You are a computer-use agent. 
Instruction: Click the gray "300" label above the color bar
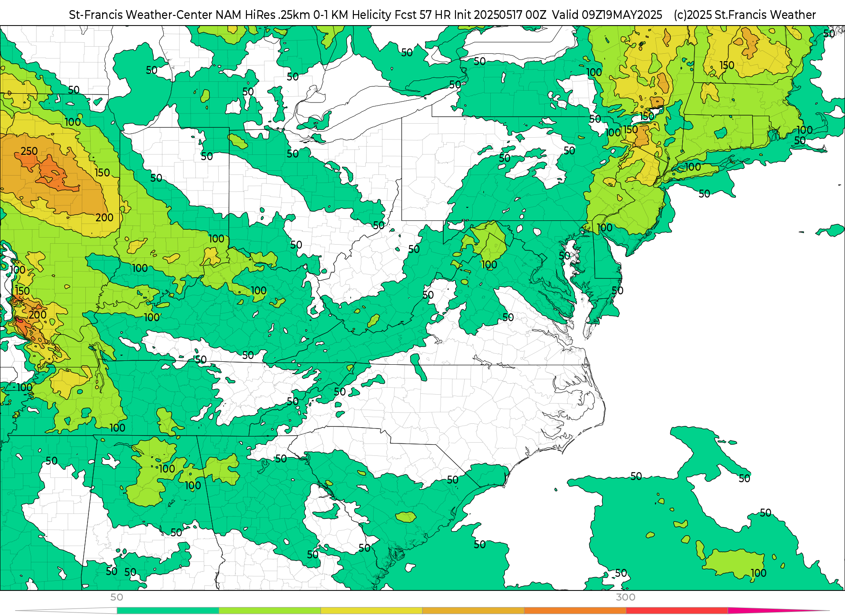coord(625,597)
